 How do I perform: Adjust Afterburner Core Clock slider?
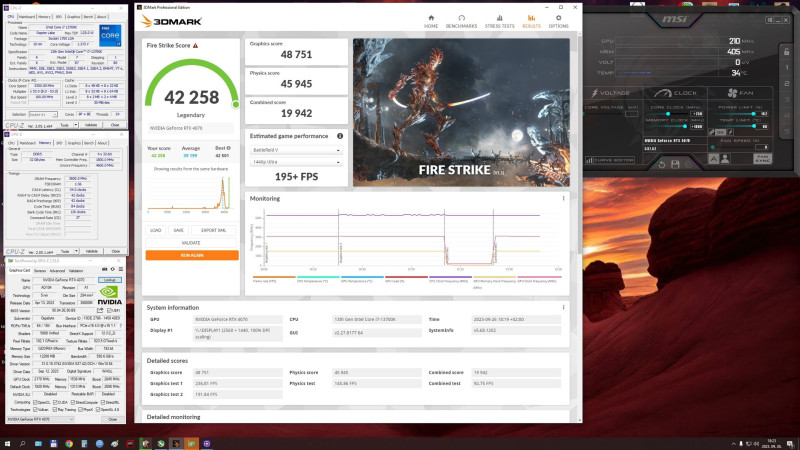(x=668, y=114)
